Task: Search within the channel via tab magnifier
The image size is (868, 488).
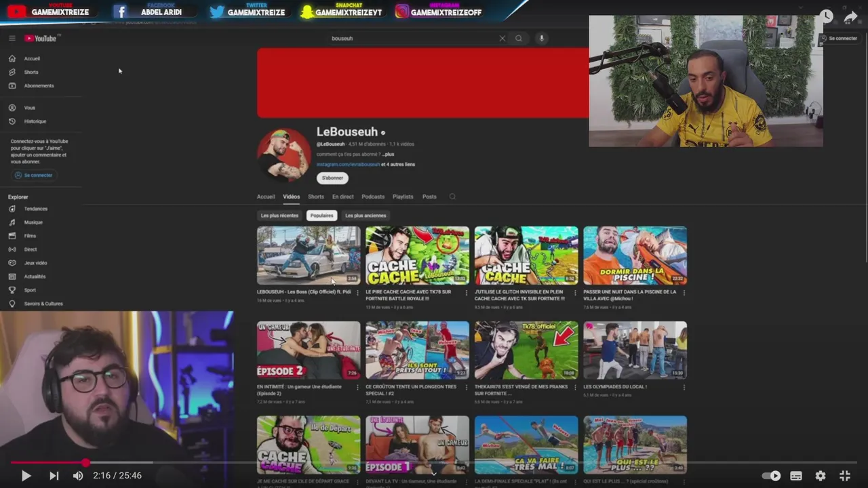Action: pos(452,197)
